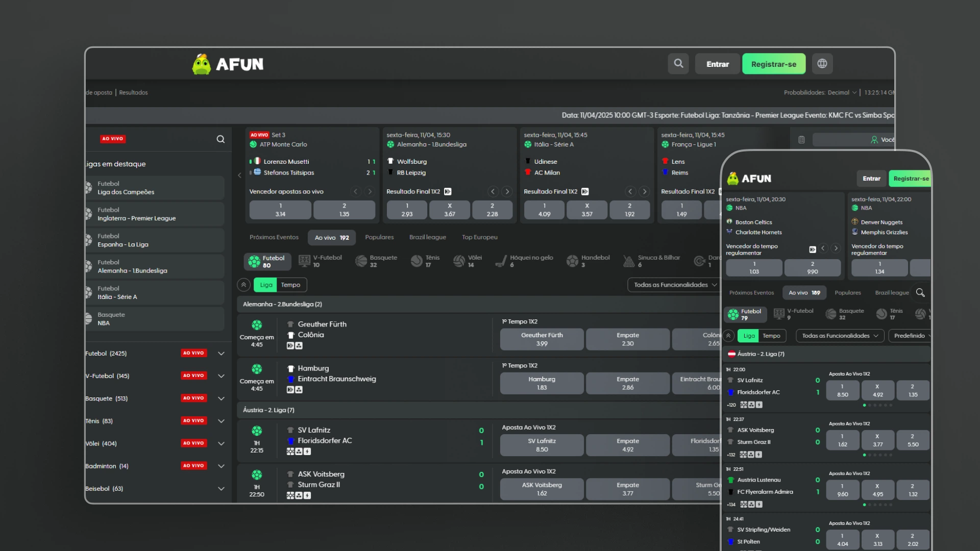This screenshot has width=980, height=551.
Task: Open Inglaterra - Premier League featured league
Action: [x=155, y=214]
